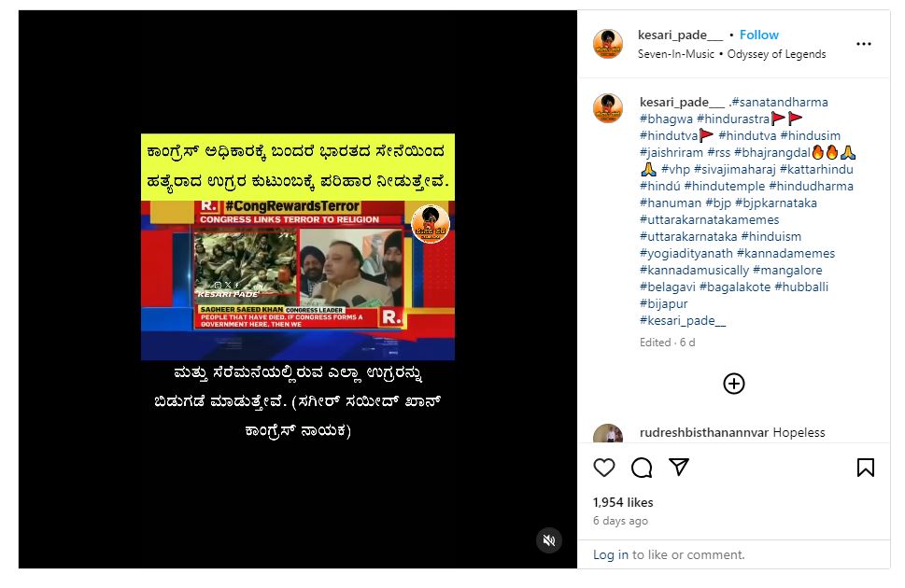
Task: Open the #sanatandharma hashtag
Action: point(779,102)
